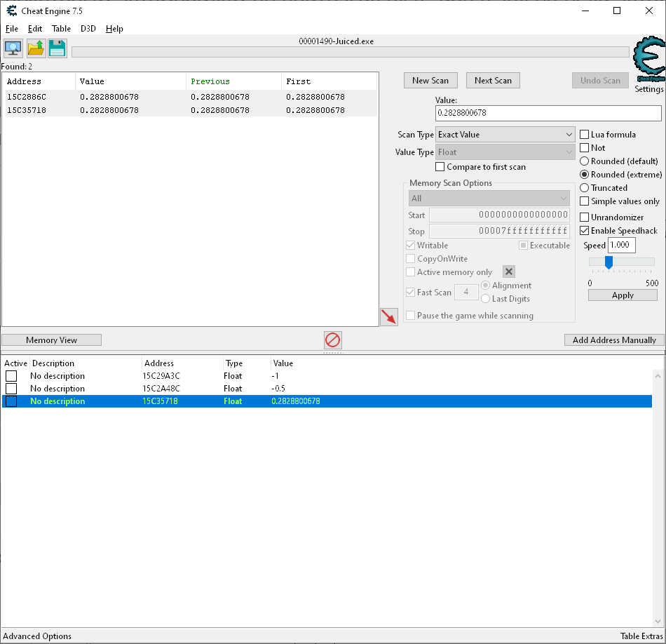Select Rounded (extreme) radio option
This screenshot has height=644, width=666.
click(585, 175)
